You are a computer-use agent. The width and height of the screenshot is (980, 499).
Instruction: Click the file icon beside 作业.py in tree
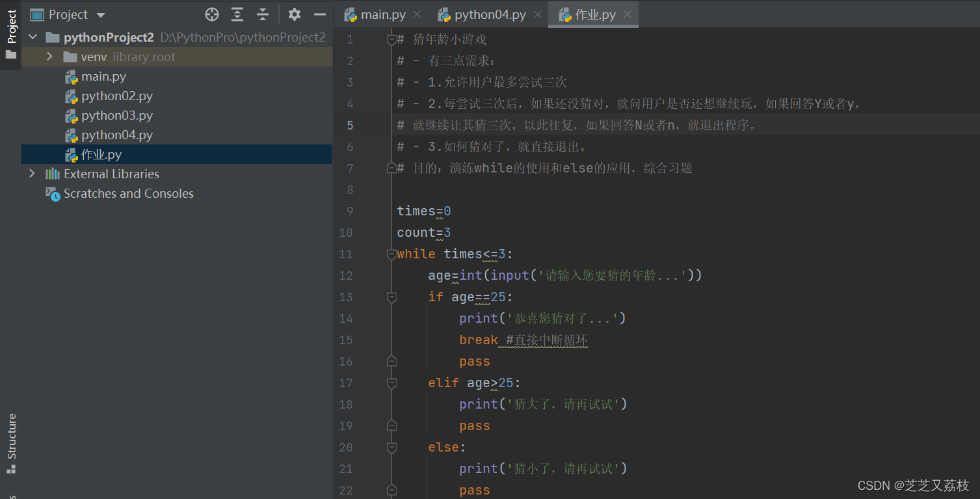(71, 155)
